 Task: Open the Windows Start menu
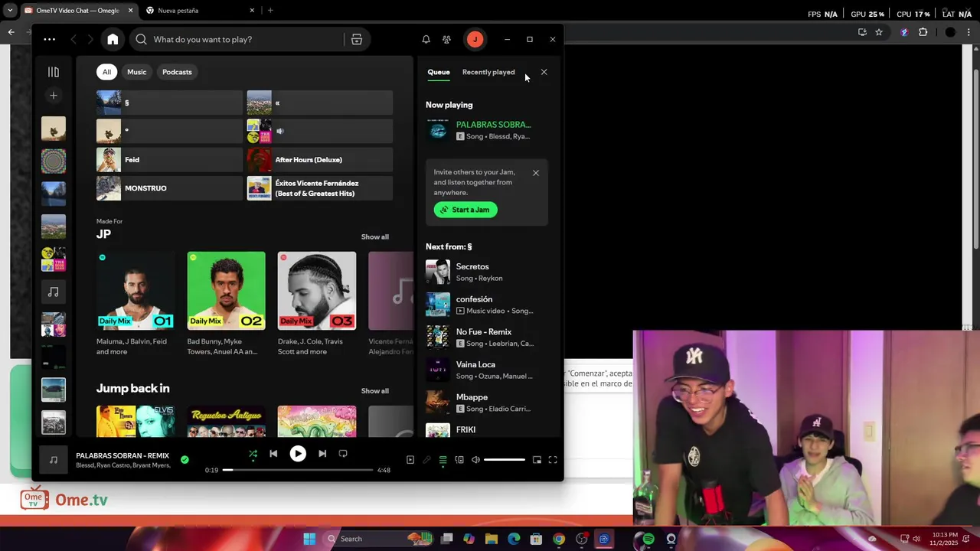309,539
